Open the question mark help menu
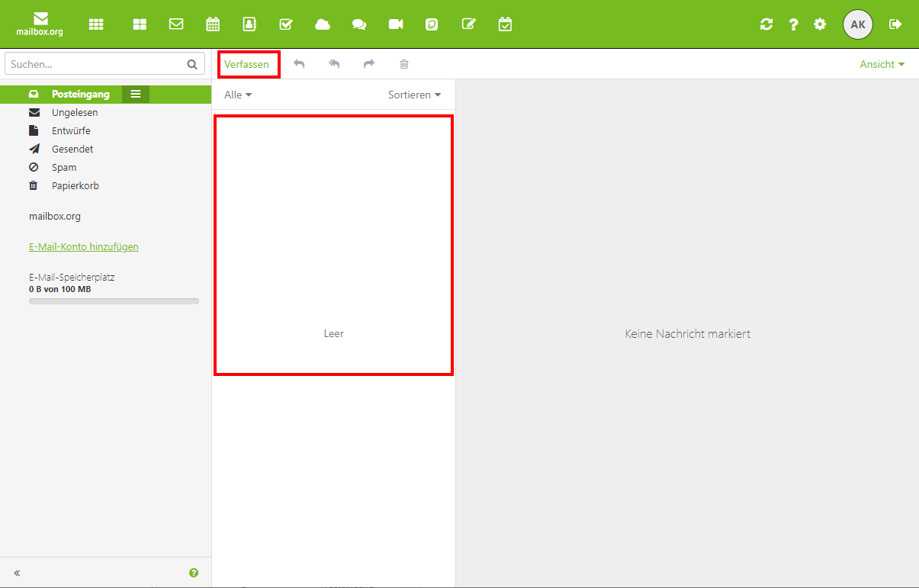 [x=793, y=24]
